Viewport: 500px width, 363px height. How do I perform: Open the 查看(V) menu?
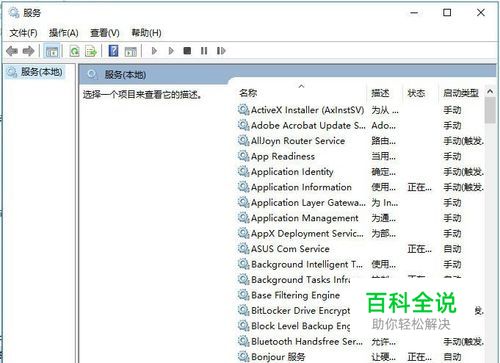(105, 33)
